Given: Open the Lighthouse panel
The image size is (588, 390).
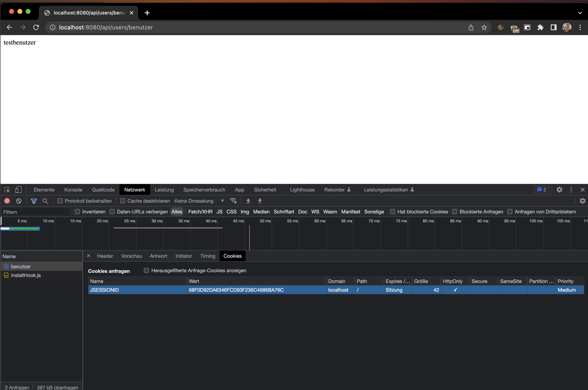Looking at the screenshot, I should tap(302, 190).
